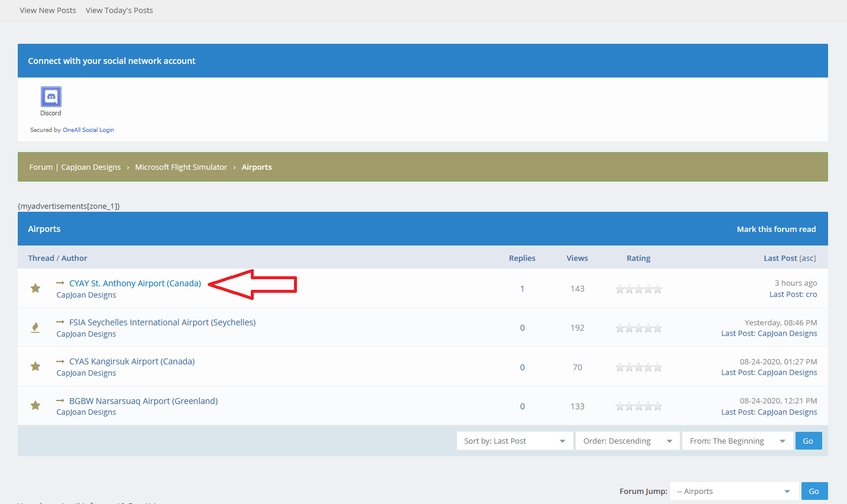Click the Airports forum title heading
This screenshot has height=504, width=847.
pos(44,229)
